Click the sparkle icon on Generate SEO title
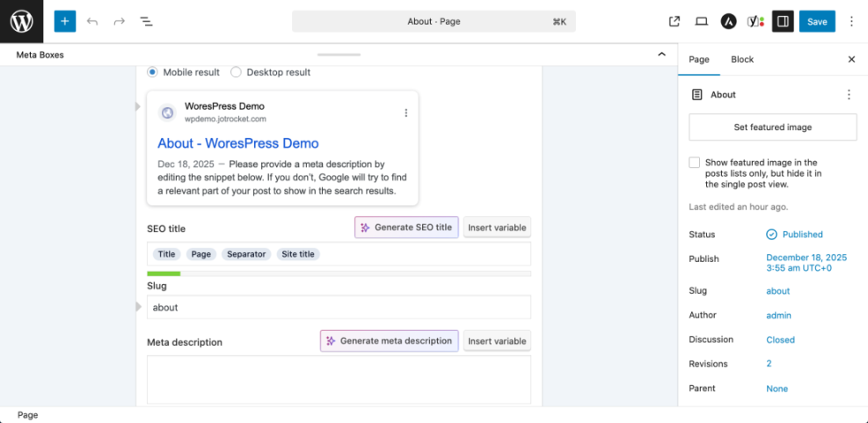Image resolution: width=868 pixels, height=423 pixels. (x=365, y=228)
